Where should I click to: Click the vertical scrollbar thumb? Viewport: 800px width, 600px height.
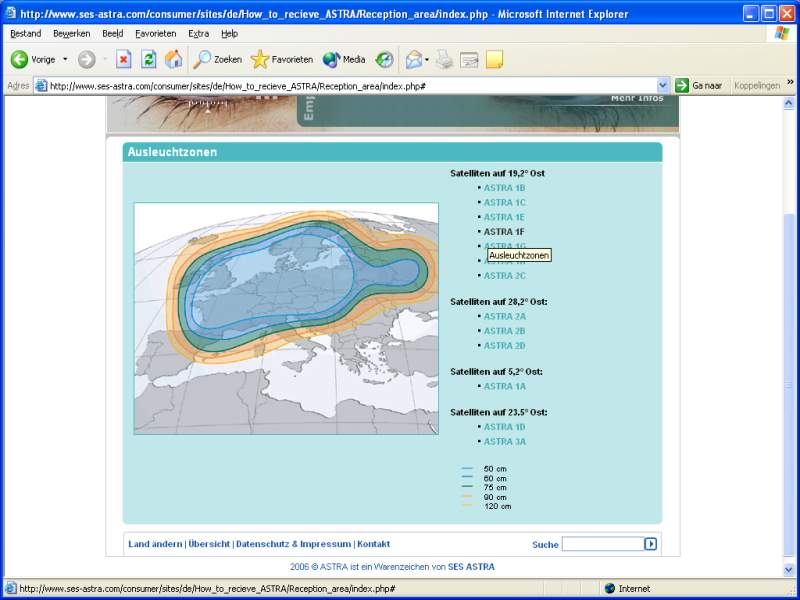(789, 385)
